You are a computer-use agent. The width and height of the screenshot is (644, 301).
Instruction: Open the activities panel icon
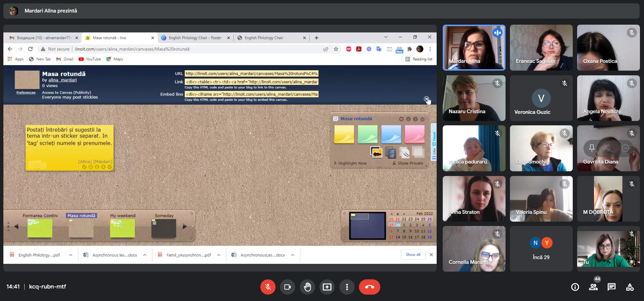(629, 287)
